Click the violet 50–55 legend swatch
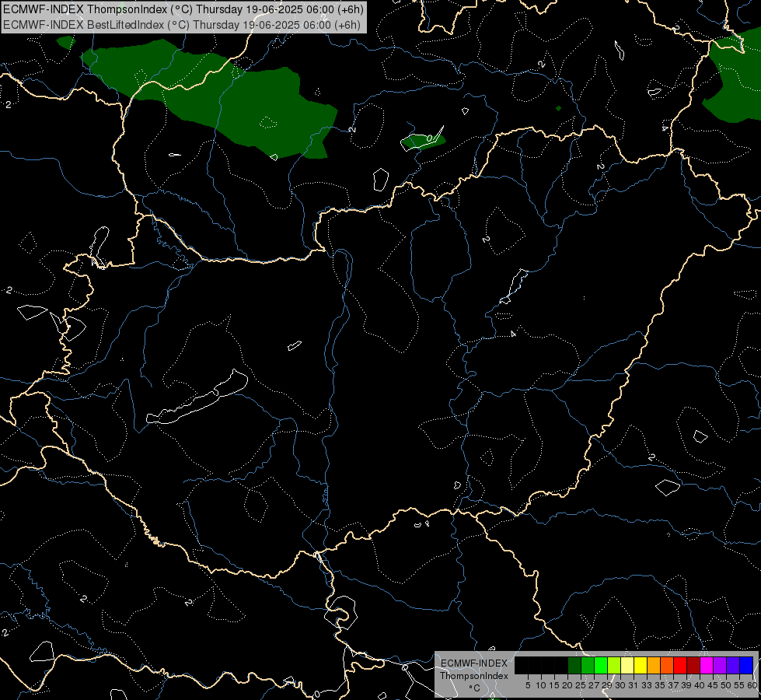The width and height of the screenshot is (761, 700). coord(733,665)
